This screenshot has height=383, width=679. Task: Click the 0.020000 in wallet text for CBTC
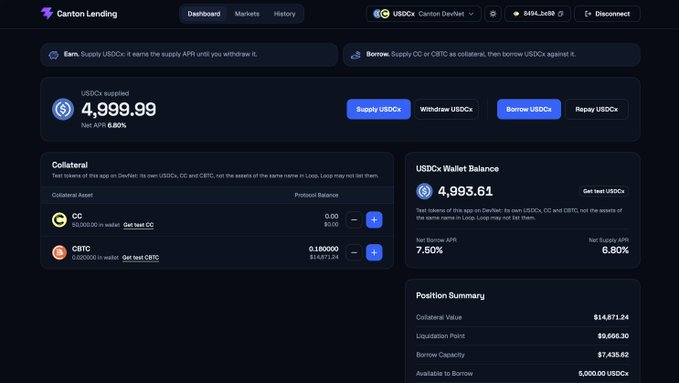tap(95, 257)
